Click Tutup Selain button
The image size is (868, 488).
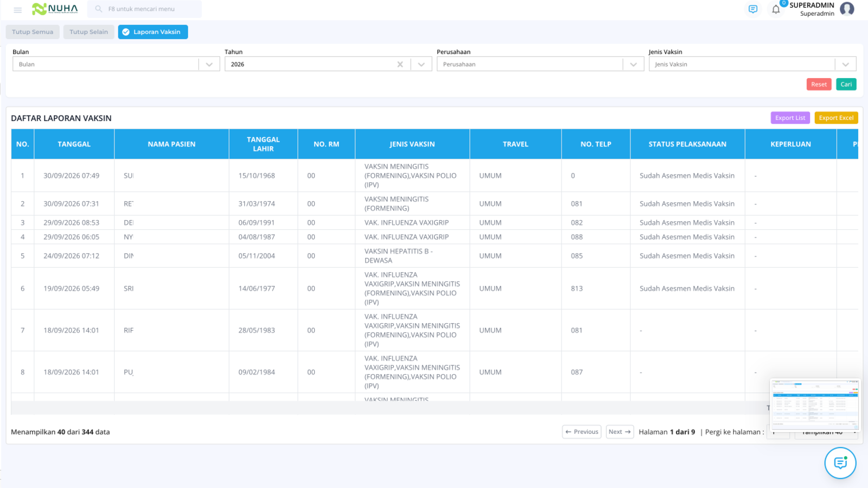(89, 32)
